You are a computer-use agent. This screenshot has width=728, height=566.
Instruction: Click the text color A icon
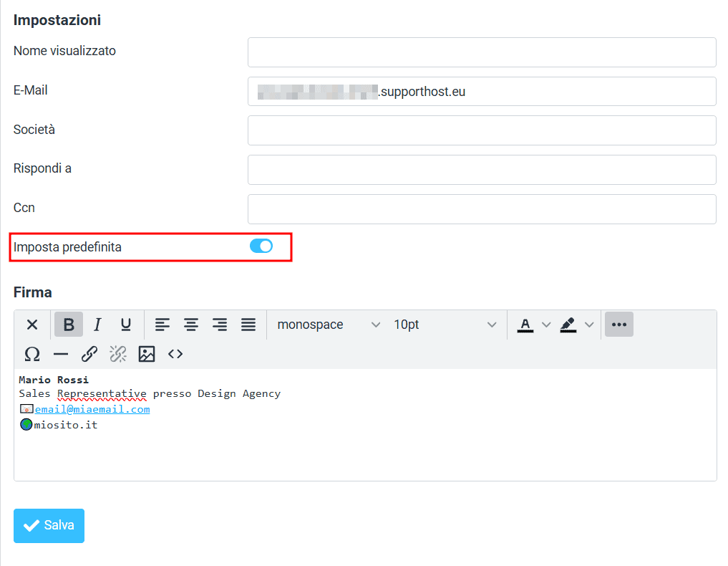(x=525, y=325)
